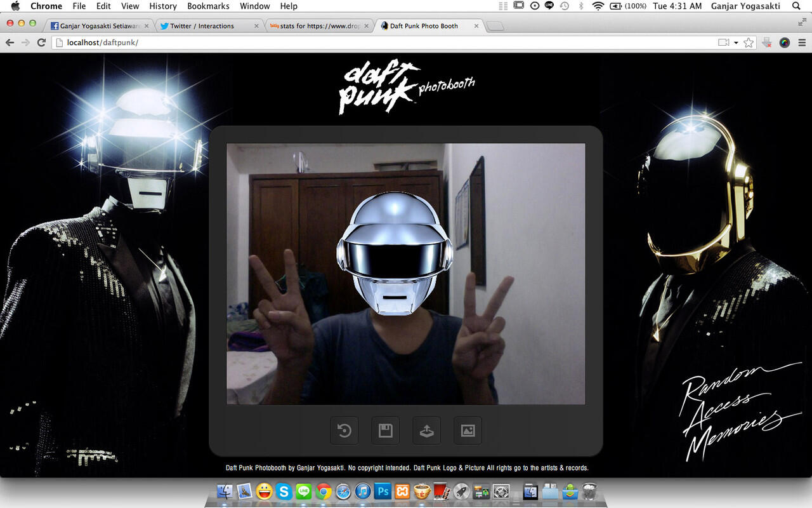Open XAMPP from the dock
This screenshot has height=508, width=812.
(402, 491)
